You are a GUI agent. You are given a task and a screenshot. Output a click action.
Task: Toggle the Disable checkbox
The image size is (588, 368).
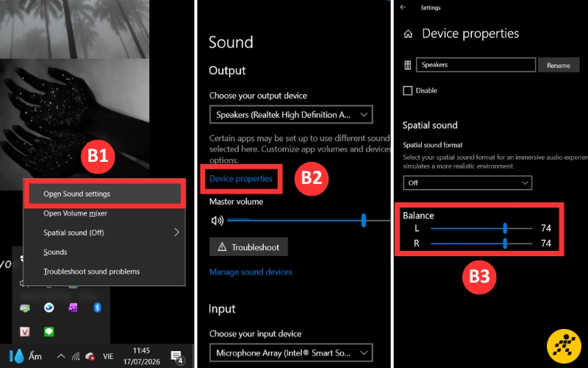point(408,91)
